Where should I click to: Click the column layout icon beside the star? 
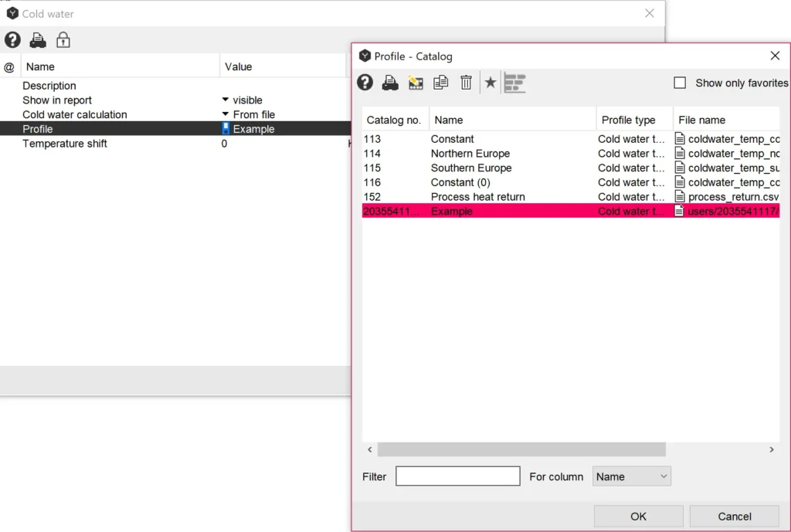[x=514, y=83]
